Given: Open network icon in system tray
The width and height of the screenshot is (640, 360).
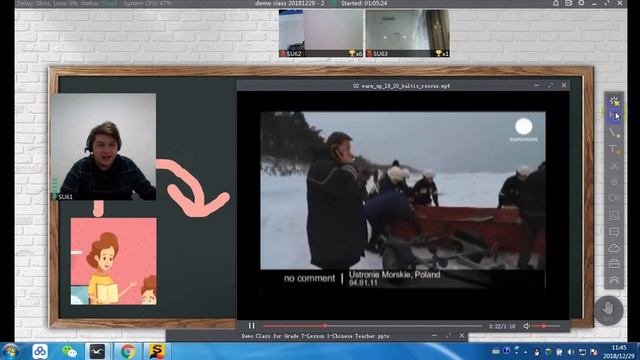Looking at the screenshot, I should [582, 351].
